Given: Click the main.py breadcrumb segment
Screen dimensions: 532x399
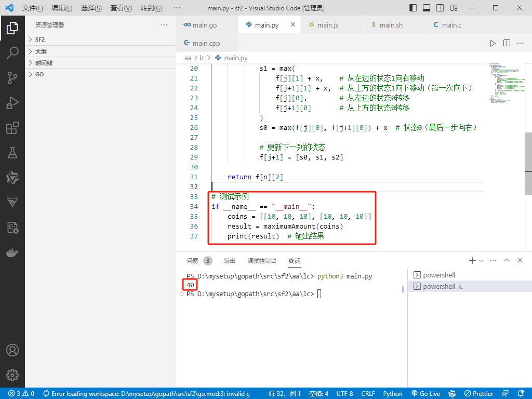Looking at the screenshot, I should (x=231, y=58).
